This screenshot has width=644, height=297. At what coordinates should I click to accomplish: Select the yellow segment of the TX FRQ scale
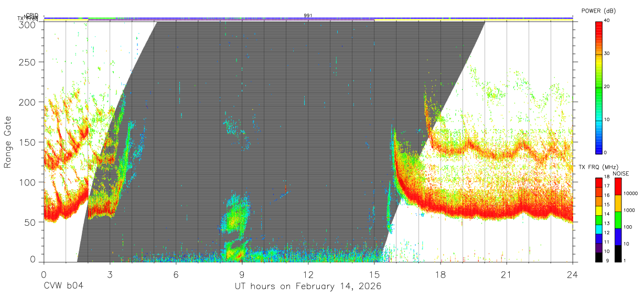[x=598, y=211]
